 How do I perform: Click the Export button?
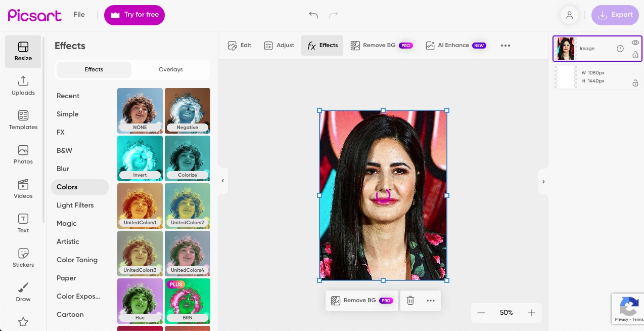click(x=615, y=15)
